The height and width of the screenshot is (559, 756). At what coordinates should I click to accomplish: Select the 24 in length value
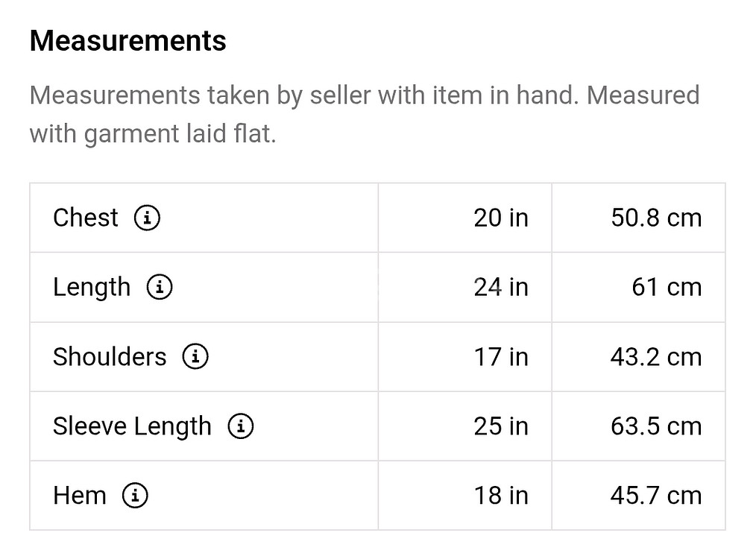pyautogui.click(x=500, y=287)
